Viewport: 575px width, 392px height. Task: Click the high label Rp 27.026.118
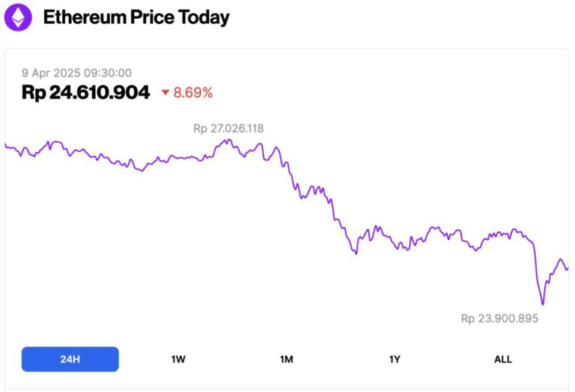tap(228, 129)
